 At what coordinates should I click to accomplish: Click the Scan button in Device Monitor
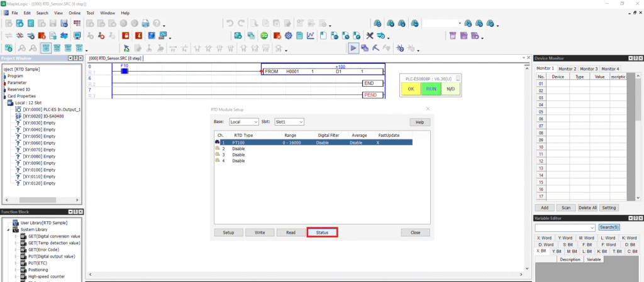pyautogui.click(x=565, y=208)
